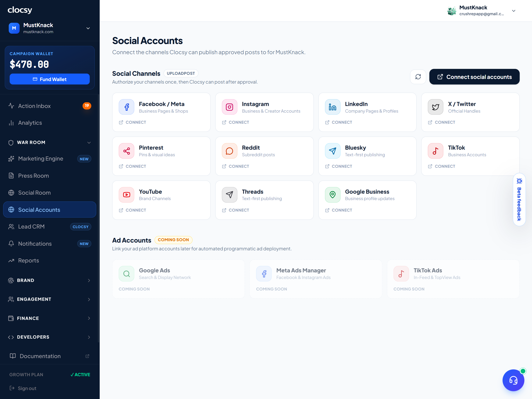Click the Instagram channel icon
Viewport: 532px width, 399px height.
[229, 107]
